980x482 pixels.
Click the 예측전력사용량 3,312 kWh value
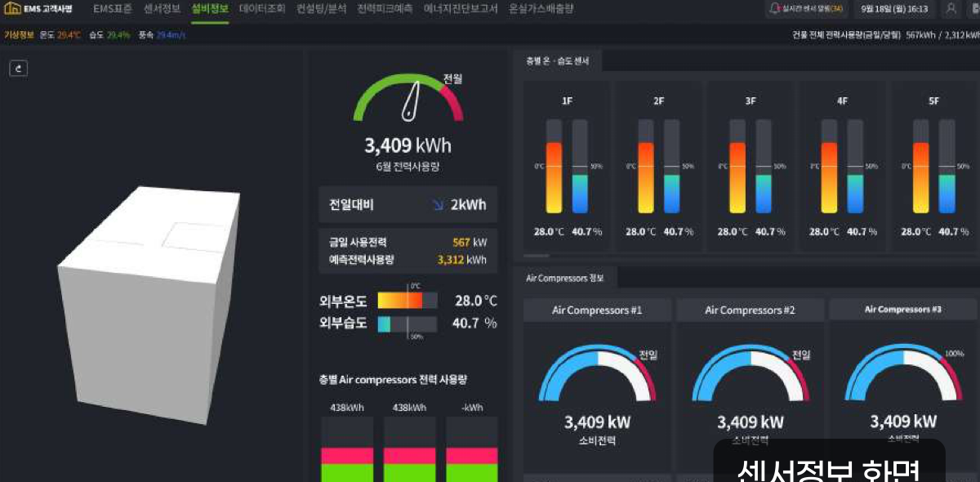pos(462,260)
